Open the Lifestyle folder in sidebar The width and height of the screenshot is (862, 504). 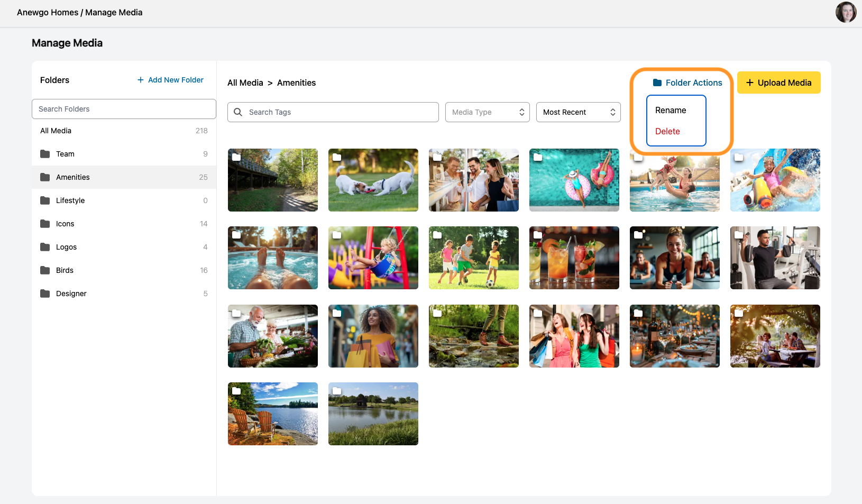tap(70, 200)
